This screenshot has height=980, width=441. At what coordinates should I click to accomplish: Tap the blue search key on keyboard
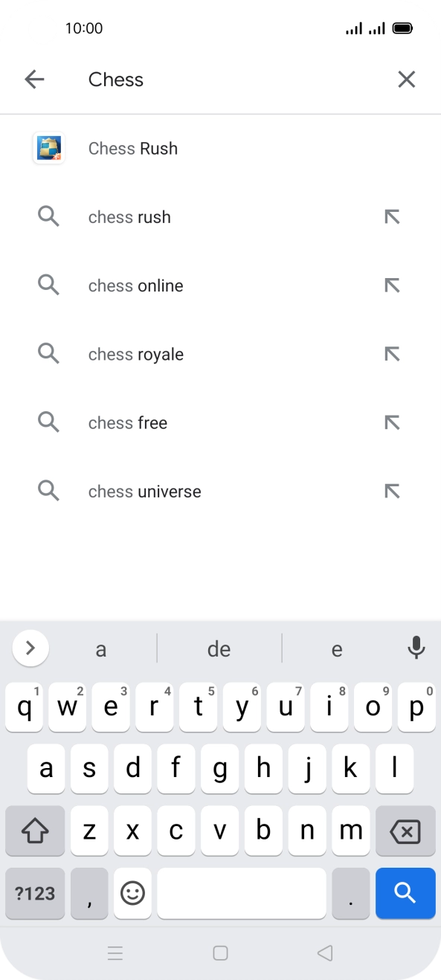pyautogui.click(x=405, y=893)
